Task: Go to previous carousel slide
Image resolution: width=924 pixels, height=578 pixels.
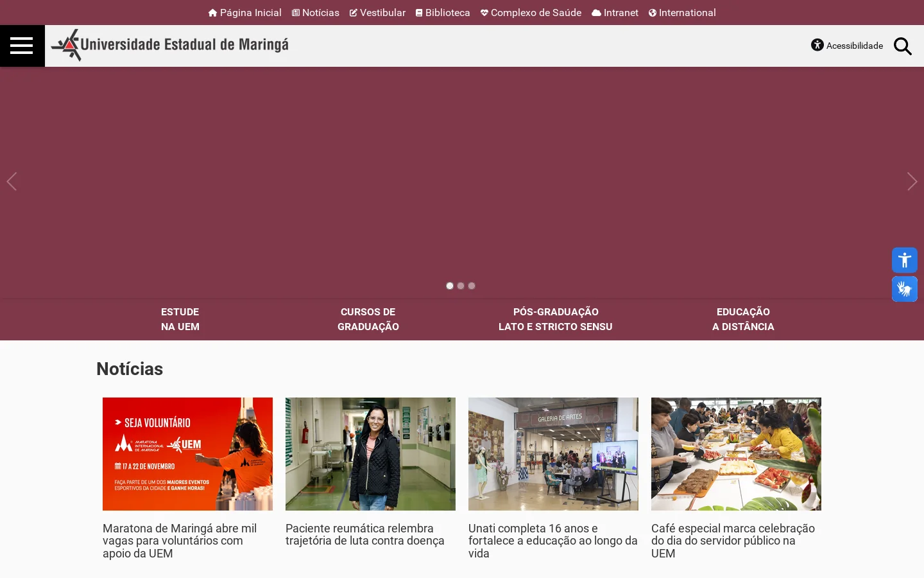Action: click(12, 182)
